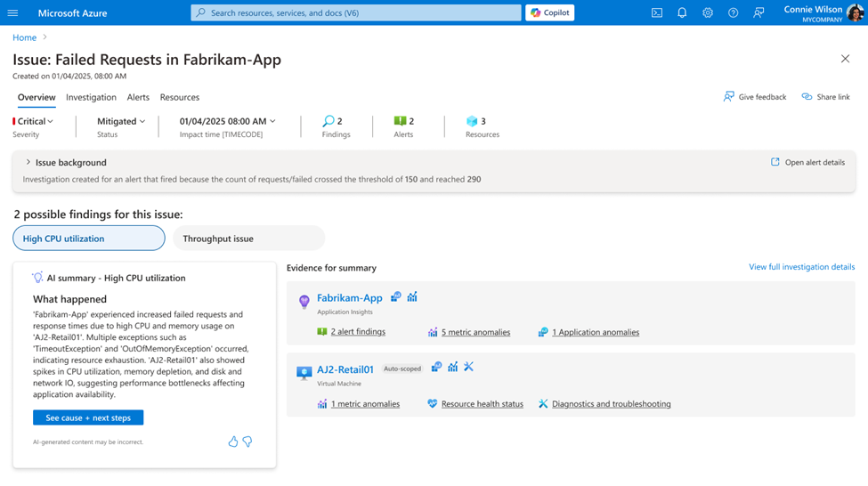868x486 pixels.
Task: Click 'AI-generated content may be incorrect.' note
Action: (x=88, y=441)
